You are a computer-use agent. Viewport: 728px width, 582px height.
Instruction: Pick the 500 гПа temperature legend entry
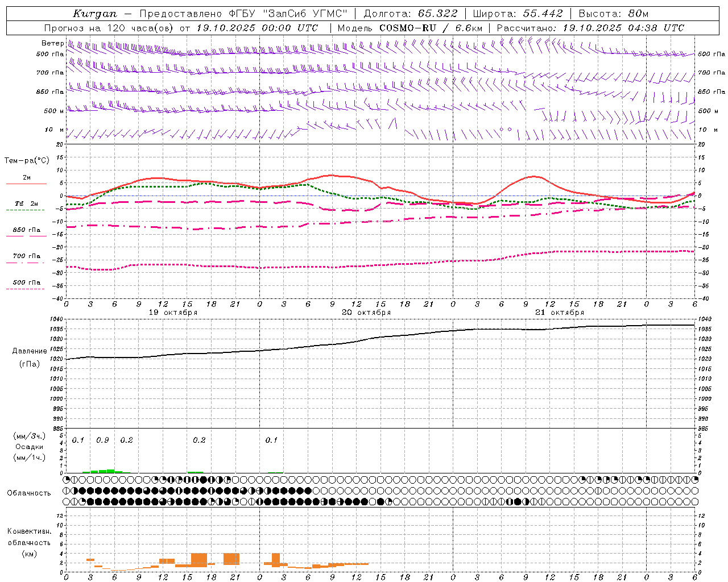coord(26,282)
